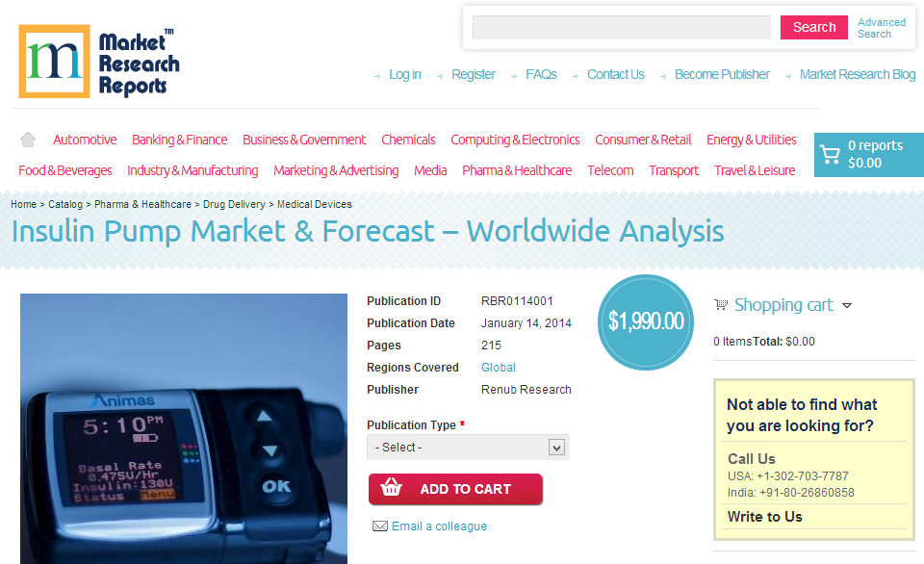Open the Telecom category

point(610,170)
